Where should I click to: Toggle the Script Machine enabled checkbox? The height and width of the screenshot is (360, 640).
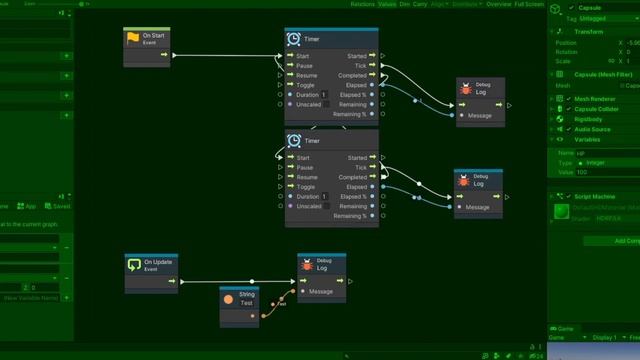coord(569,196)
